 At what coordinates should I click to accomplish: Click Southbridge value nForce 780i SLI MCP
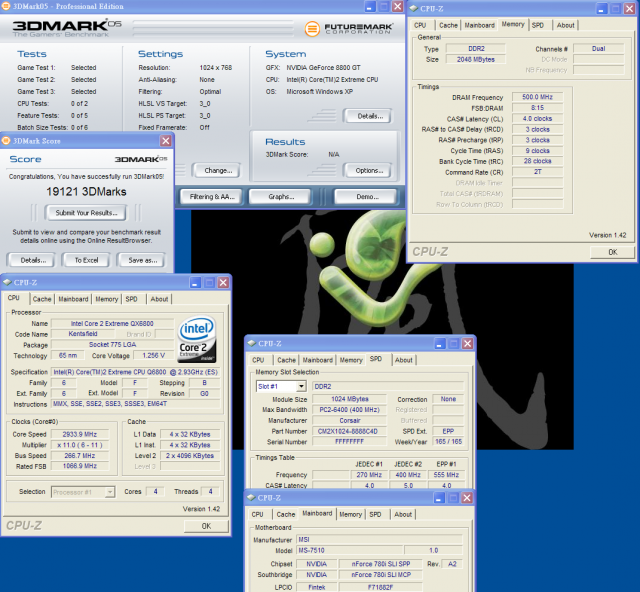[x=381, y=575]
